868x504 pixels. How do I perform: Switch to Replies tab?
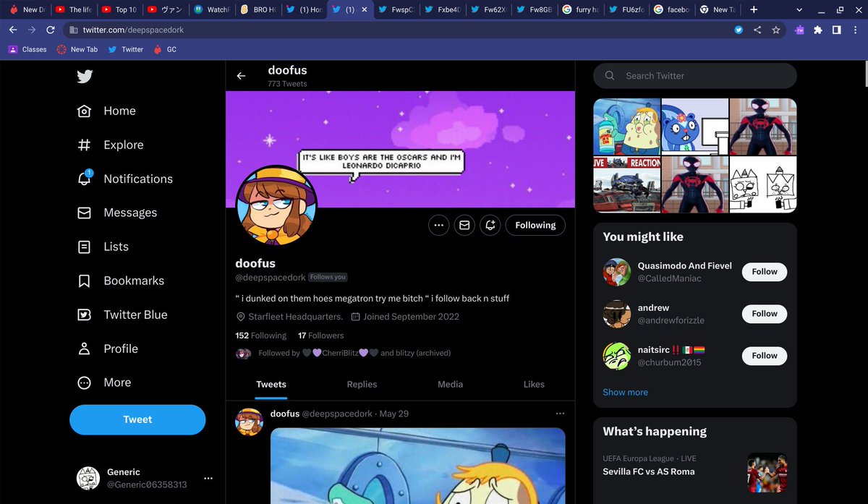pos(362,384)
